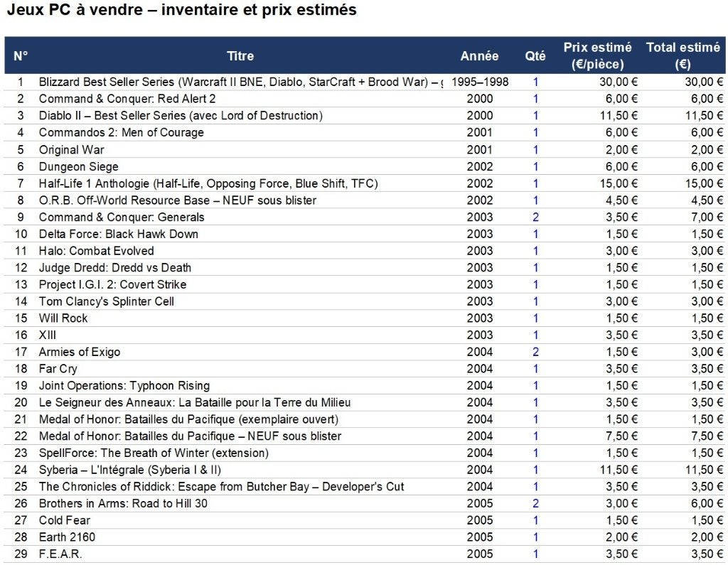This screenshot has height=565, width=728.
Task: Select the "15,00 €" unit price for Half-Life
Action: pos(619,183)
